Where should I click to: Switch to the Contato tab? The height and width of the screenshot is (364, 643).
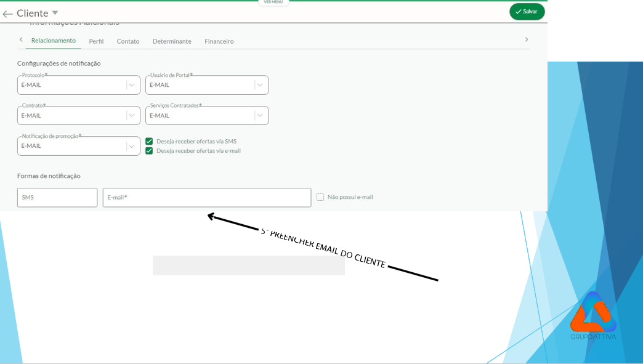(128, 41)
